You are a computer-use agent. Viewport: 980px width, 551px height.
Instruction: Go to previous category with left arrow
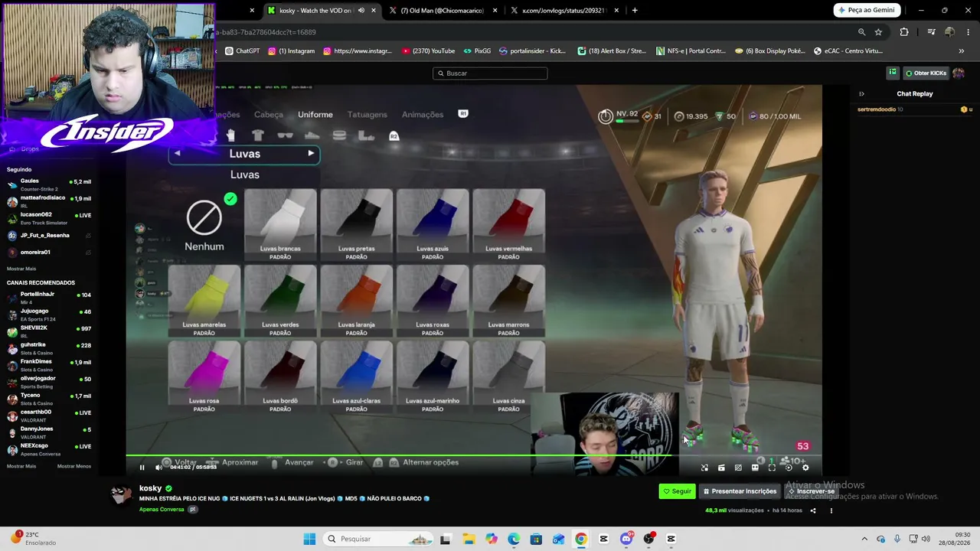pos(177,153)
